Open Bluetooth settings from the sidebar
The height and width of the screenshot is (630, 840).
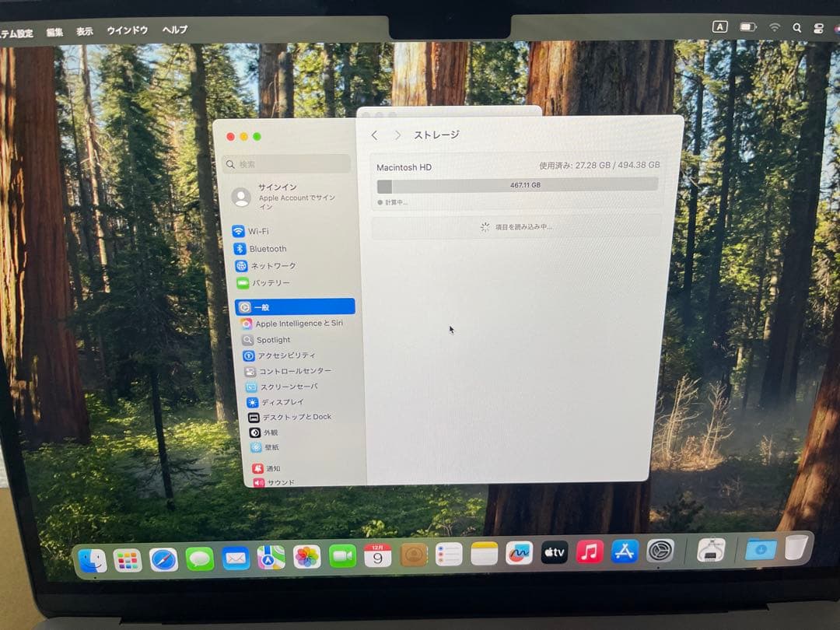click(268, 248)
